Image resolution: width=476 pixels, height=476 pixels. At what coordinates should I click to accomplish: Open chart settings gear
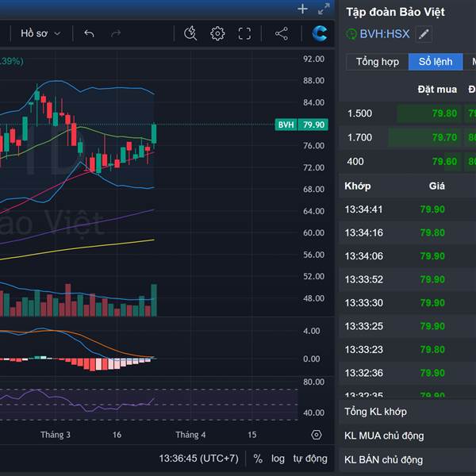pyautogui.click(x=217, y=33)
